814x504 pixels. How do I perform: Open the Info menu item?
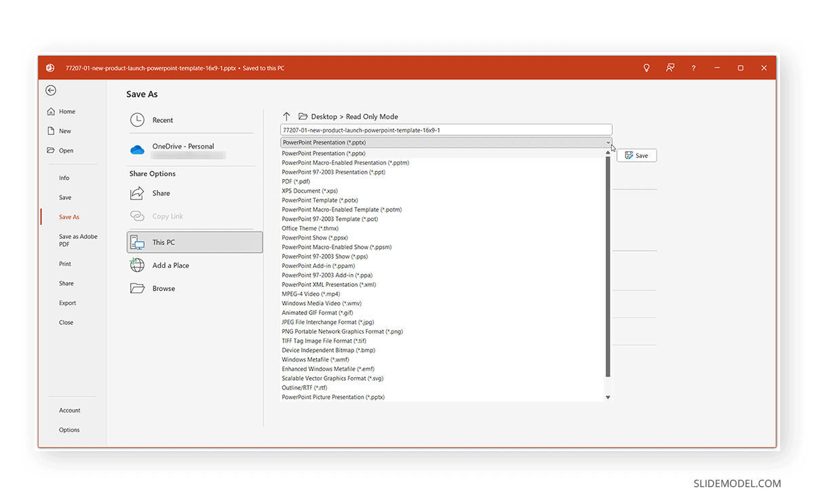click(x=64, y=178)
